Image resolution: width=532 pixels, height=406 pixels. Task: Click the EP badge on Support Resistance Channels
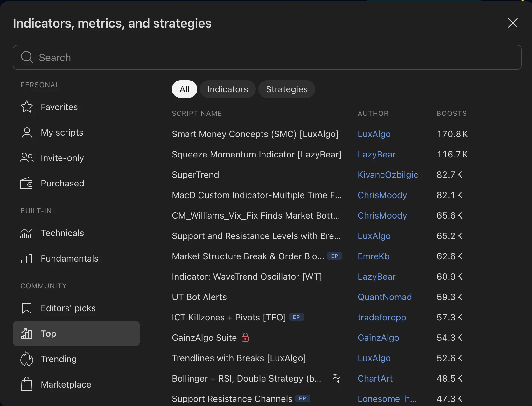[x=303, y=398]
